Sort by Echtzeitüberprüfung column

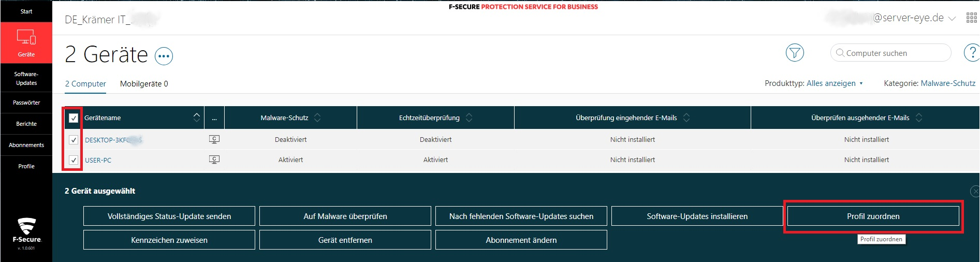[x=469, y=118]
